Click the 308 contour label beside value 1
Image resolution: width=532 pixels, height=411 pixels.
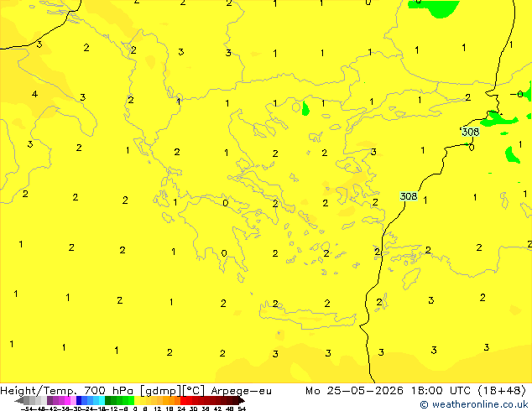(409, 196)
